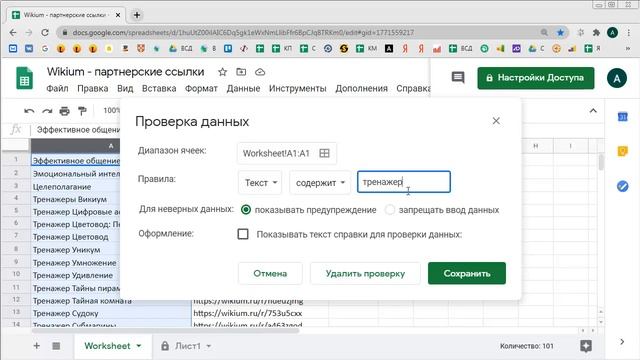Click the Сохранить button
640x360 pixels.
467,273
